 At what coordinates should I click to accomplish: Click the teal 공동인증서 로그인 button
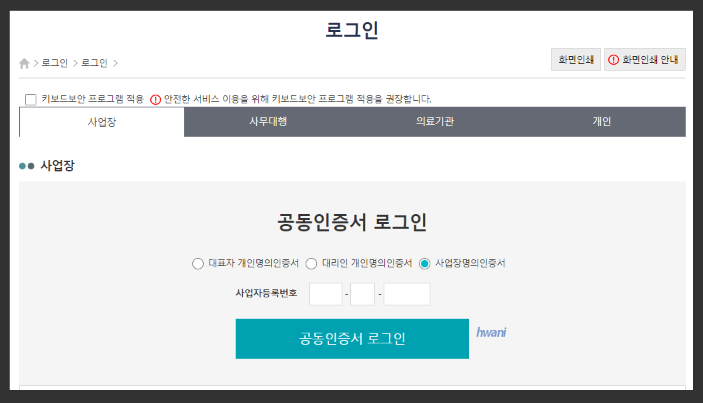(352, 339)
